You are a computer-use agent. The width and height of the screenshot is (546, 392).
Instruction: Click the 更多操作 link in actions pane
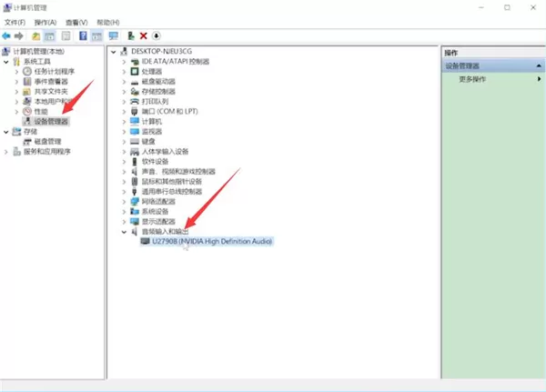[x=472, y=79]
